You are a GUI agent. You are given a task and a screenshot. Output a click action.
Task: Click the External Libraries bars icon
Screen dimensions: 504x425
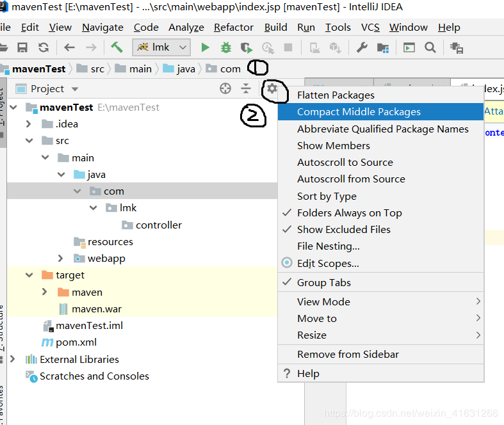pyautogui.click(x=31, y=359)
